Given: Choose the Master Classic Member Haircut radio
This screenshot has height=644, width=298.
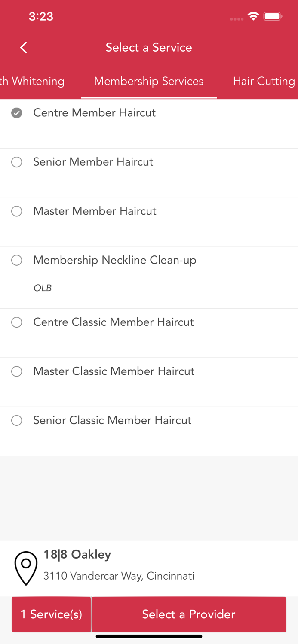Looking at the screenshot, I should [17, 371].
